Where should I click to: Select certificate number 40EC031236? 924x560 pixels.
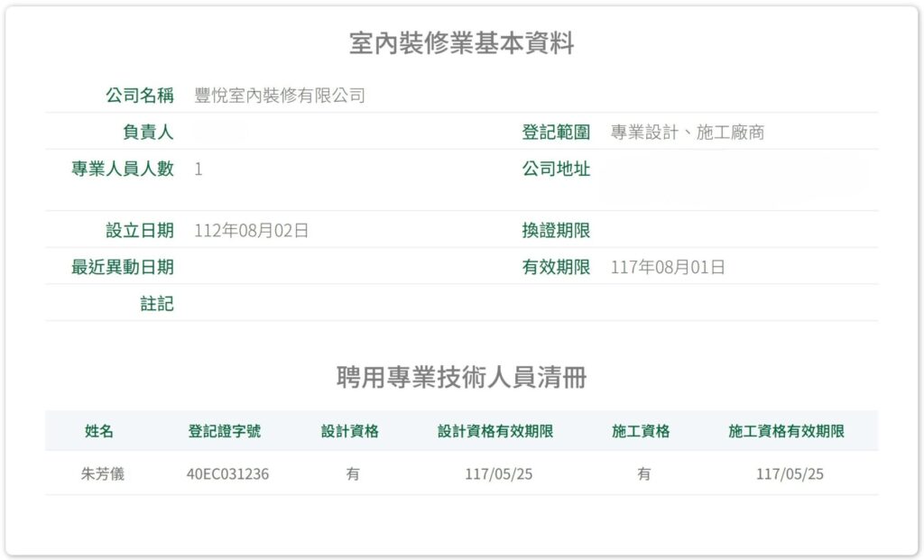pyautogui.click(x=227, y=474)
